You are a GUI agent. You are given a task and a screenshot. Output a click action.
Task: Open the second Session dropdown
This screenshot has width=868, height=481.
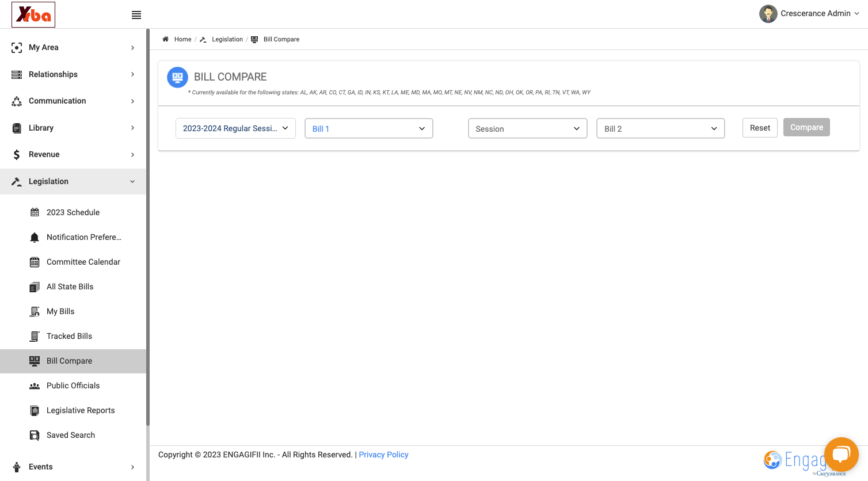tap(527, 128)
